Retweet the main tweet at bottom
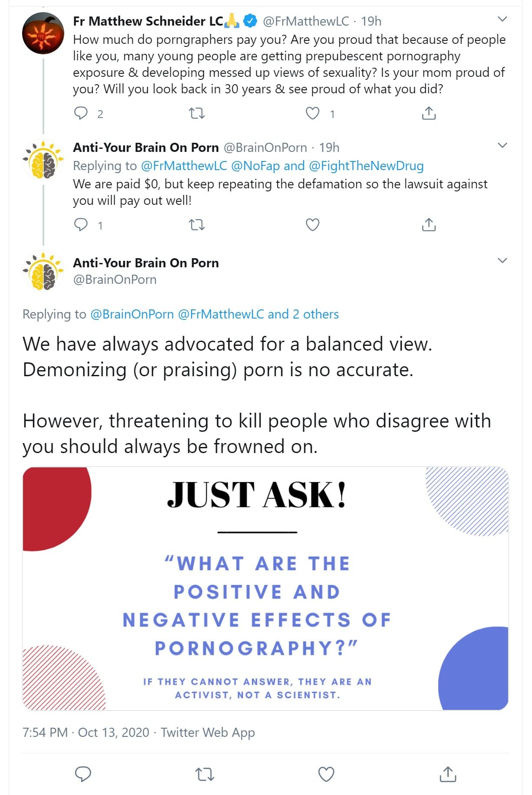 [205, 774]
